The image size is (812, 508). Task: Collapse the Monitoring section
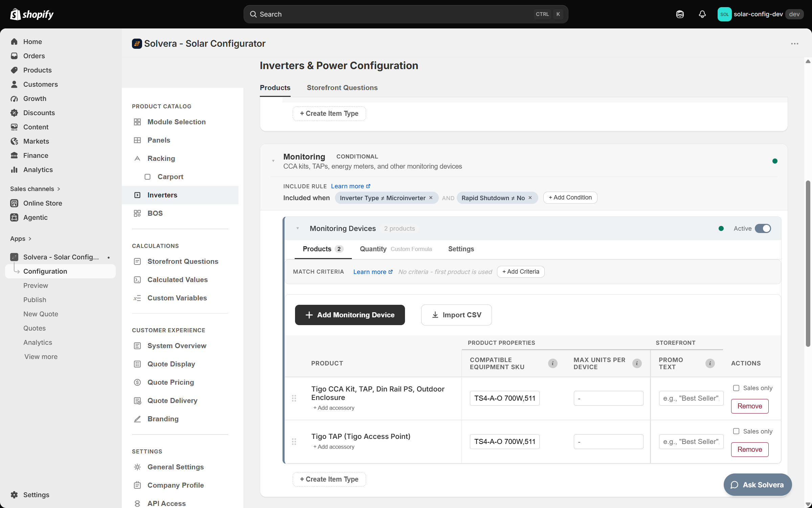(273, 161)
